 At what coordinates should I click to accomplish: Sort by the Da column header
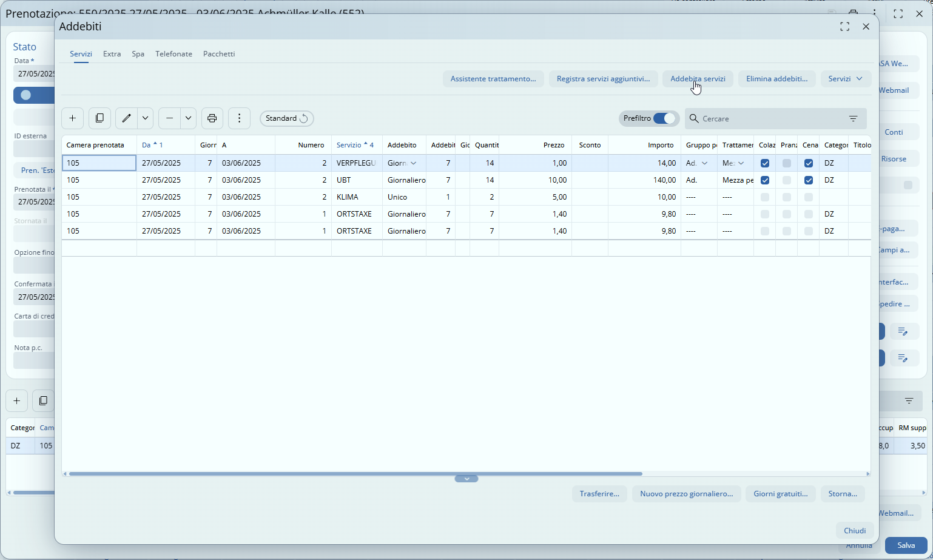166,145
